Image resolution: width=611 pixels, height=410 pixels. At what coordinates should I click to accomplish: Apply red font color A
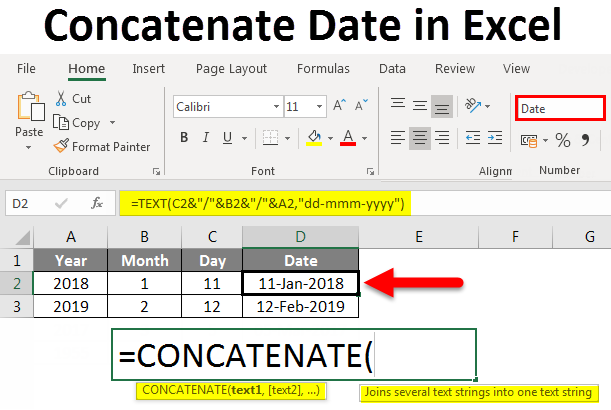point(348,138)
